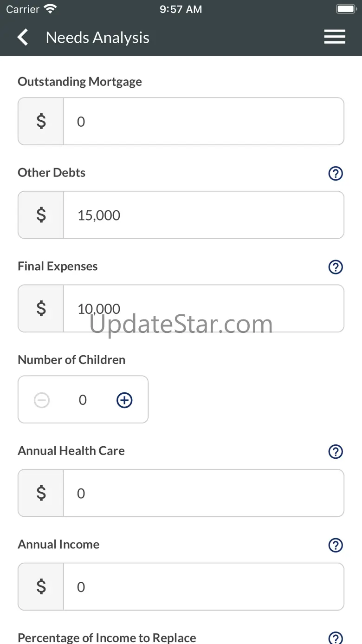The image size is (362, 644).
Task: Edit the Annual Income amount field
Action: (x=203, y=587)
